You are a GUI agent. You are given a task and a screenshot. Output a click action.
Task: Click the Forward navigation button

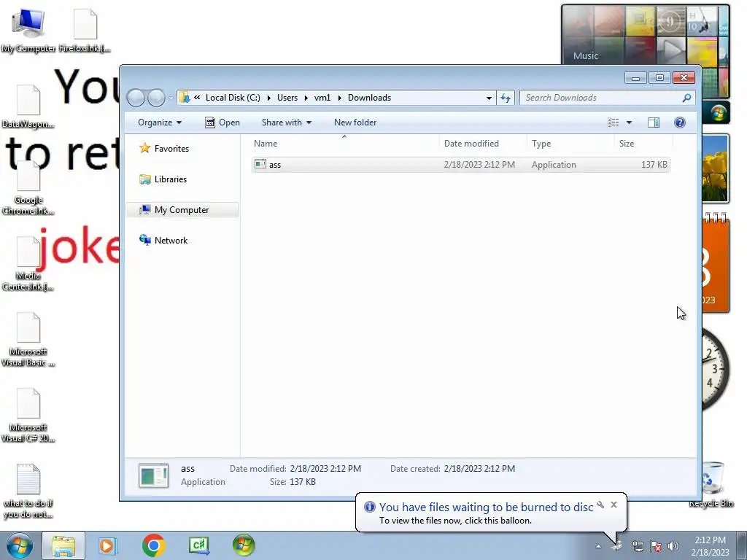coord(156,98)
